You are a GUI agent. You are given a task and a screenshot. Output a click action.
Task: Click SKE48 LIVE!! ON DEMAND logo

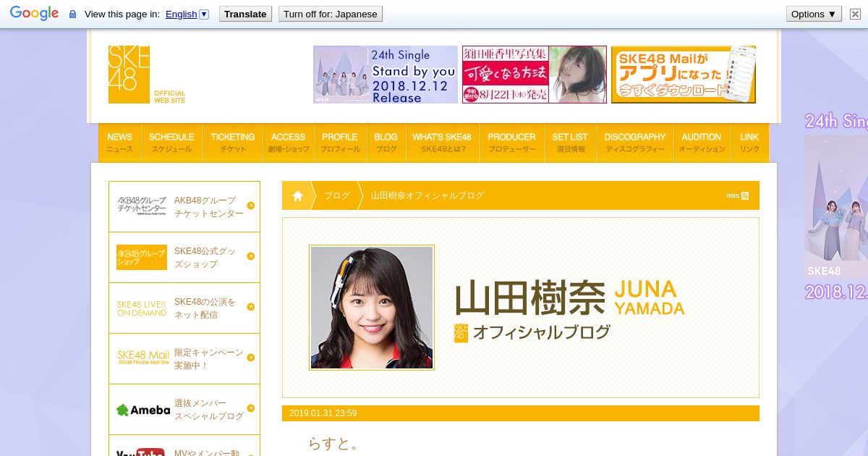tap(142, 308)
